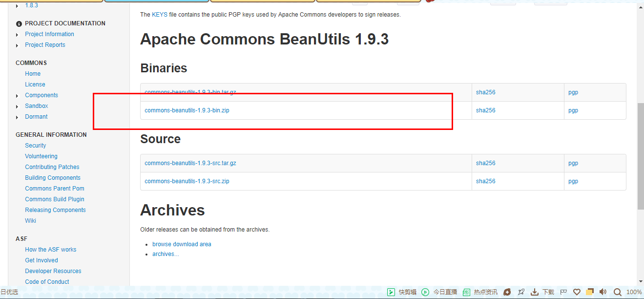Open browse download area link
The image size is (644, 299).
[182, 244]
